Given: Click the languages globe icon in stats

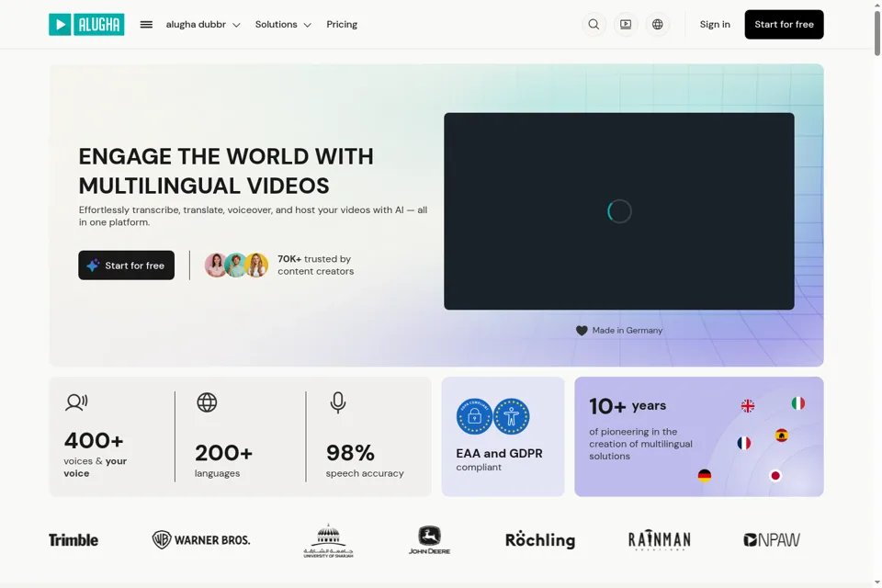Looking at the screenshot, I should tap(207, 402).
